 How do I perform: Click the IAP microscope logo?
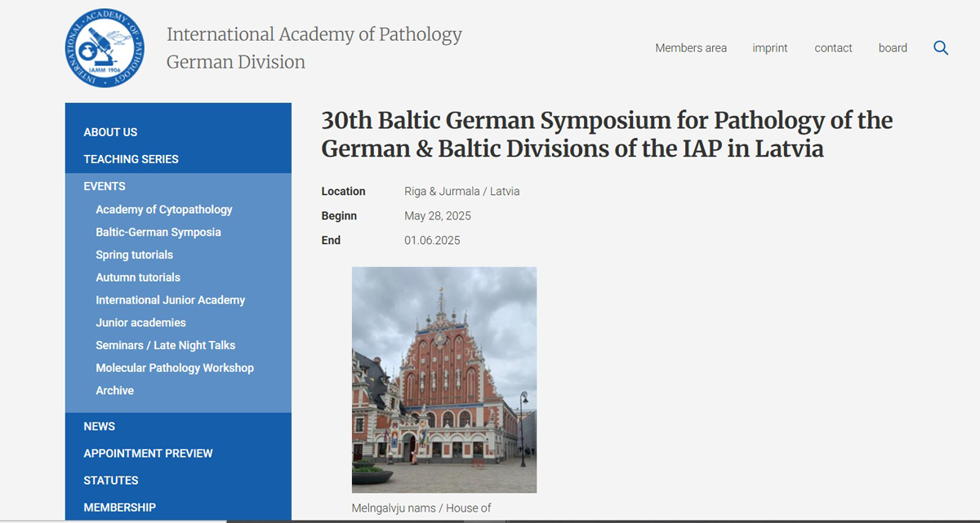pyautogui.click(x=104, y=47)
